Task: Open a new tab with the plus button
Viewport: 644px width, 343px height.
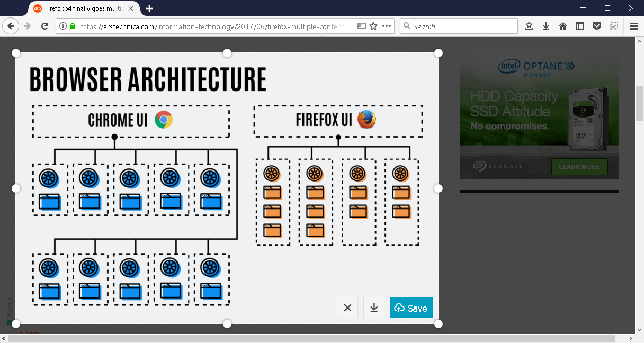Action: (x=149, y=8)
